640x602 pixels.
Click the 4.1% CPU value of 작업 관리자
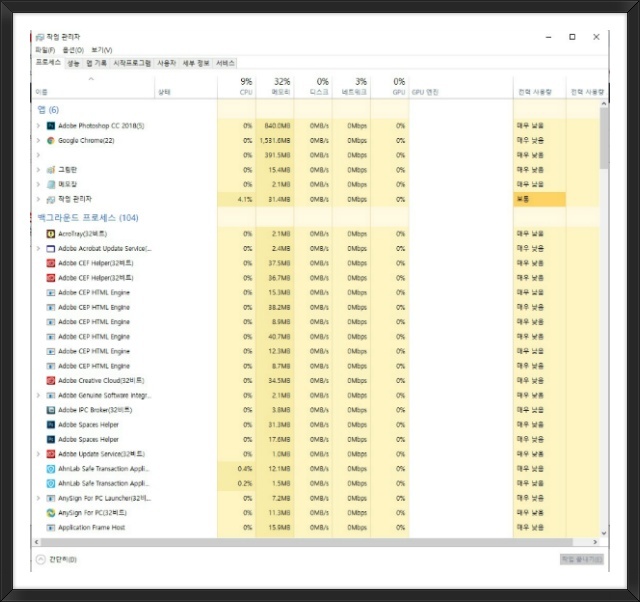[245, 199]
